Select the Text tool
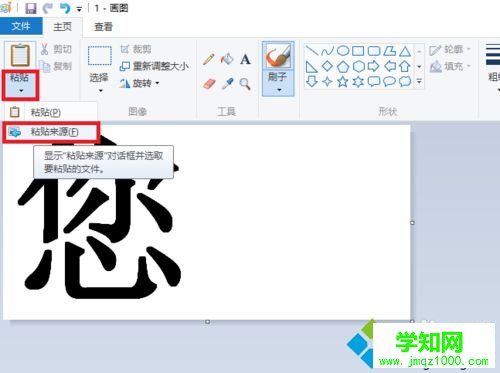This screenshot has height=373, width=500. pos(245,59)
